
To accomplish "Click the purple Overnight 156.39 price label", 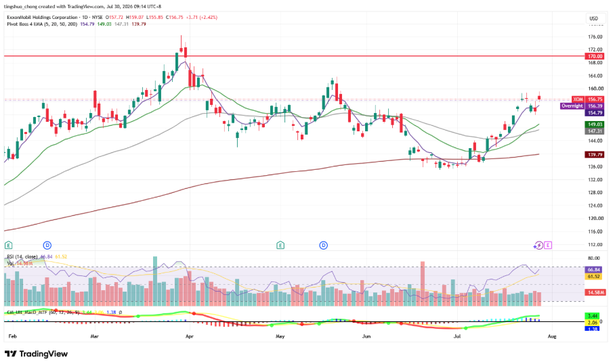I will [582, 106].
